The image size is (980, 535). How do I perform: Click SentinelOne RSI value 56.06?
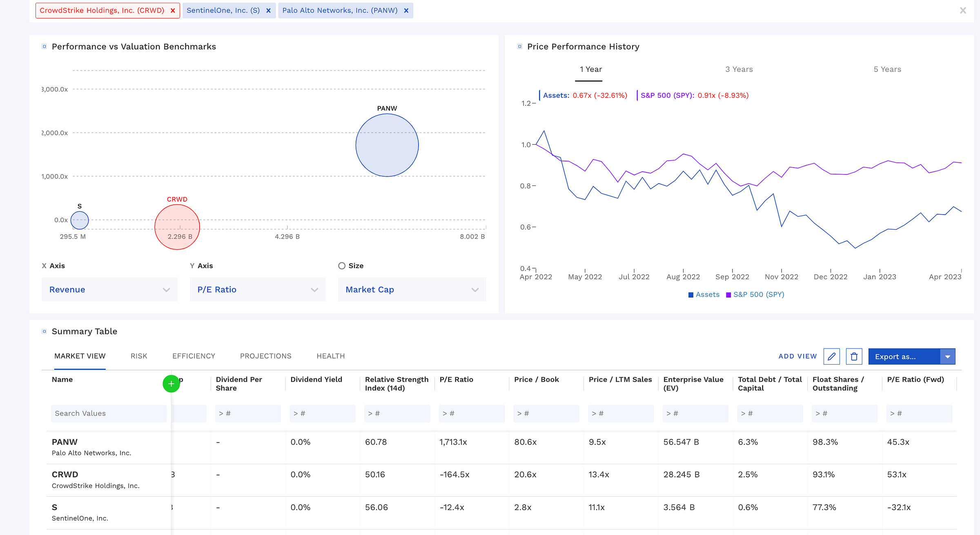(376, 508)
